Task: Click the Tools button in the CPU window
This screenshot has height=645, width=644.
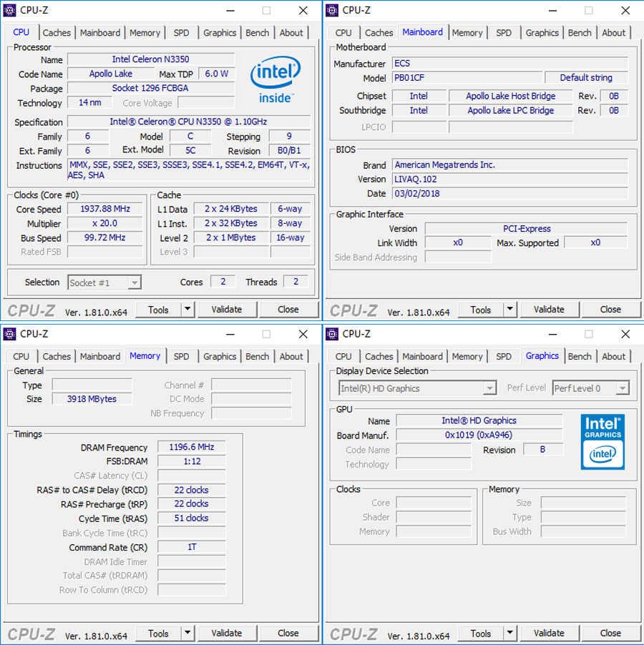Action: coord(158,310)
